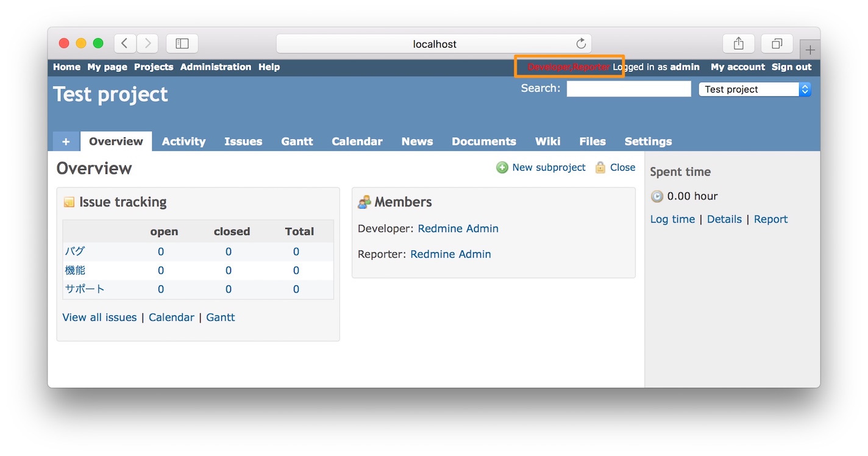Open Developer's Redmine Admin member link

pos(458,229)
